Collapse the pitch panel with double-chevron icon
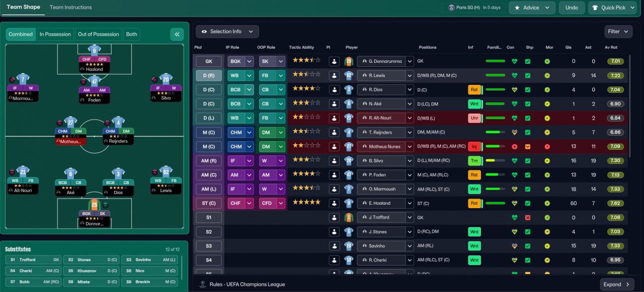Image resolution: width=644 pixels, height=292 pixels. 177,34
